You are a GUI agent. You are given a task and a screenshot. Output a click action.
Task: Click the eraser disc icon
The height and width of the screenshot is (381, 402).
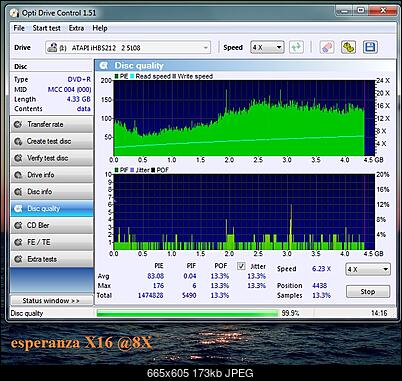click(327, 47)
